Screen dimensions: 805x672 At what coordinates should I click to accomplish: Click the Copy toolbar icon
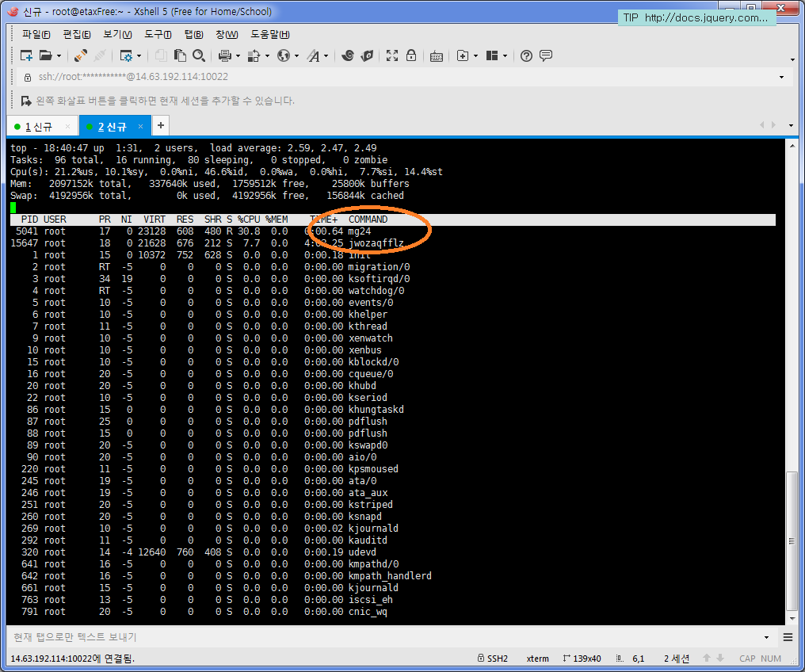161,55
